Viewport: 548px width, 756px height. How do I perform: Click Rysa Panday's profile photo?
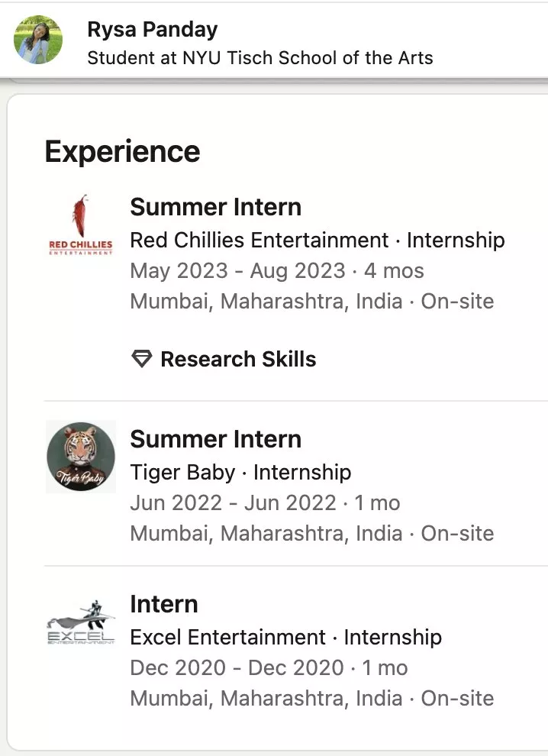pos(38,40)
